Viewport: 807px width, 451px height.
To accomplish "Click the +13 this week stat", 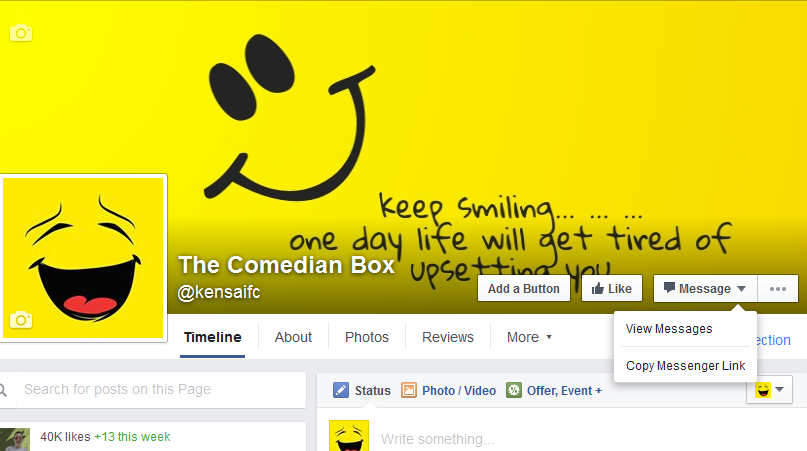I will (132, 437).
